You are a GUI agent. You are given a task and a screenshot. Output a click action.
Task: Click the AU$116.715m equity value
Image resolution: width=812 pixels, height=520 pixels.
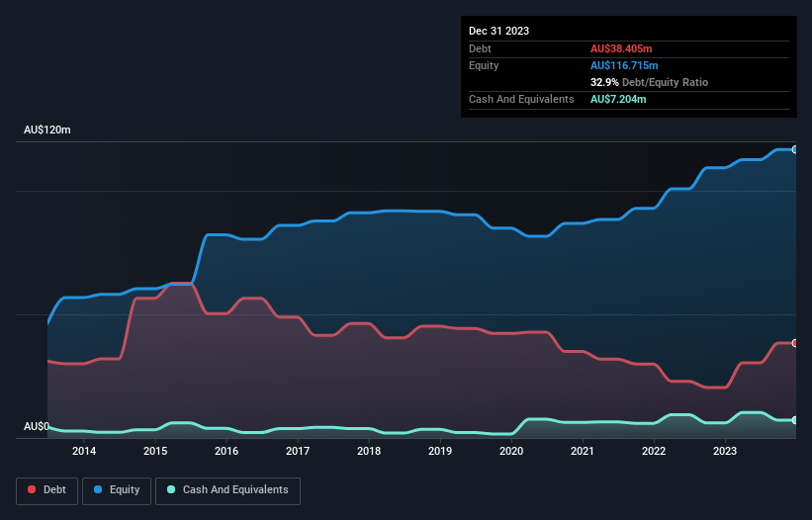pos(624,65)
